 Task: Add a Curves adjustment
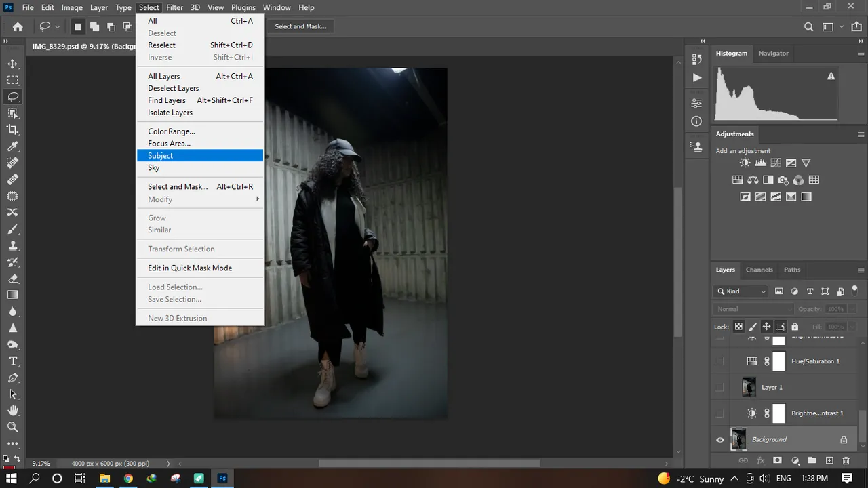tap(775, 163)
